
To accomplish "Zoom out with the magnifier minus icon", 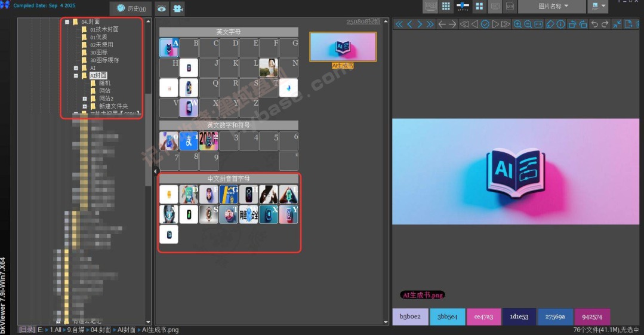I will 528,24.
